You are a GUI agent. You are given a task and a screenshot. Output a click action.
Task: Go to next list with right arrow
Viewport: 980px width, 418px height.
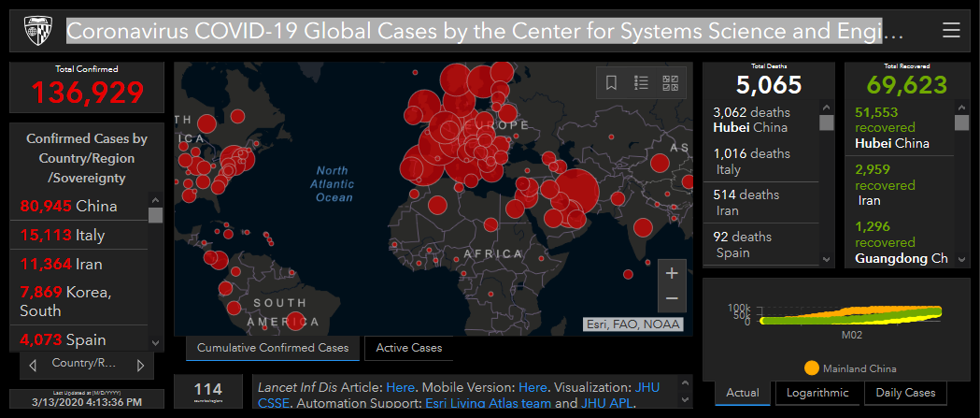coord(141,365)
